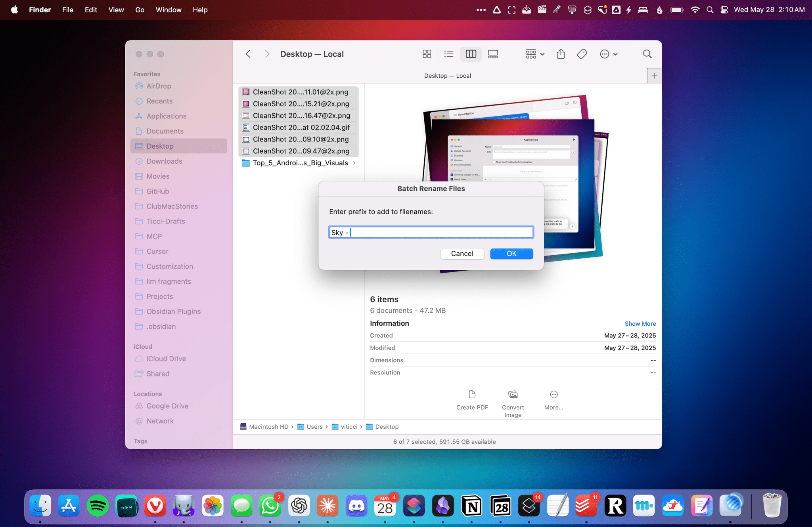Click Macintosh HD in the path bar
Viewport: 812px width, 527px height.
pos(264,427)
